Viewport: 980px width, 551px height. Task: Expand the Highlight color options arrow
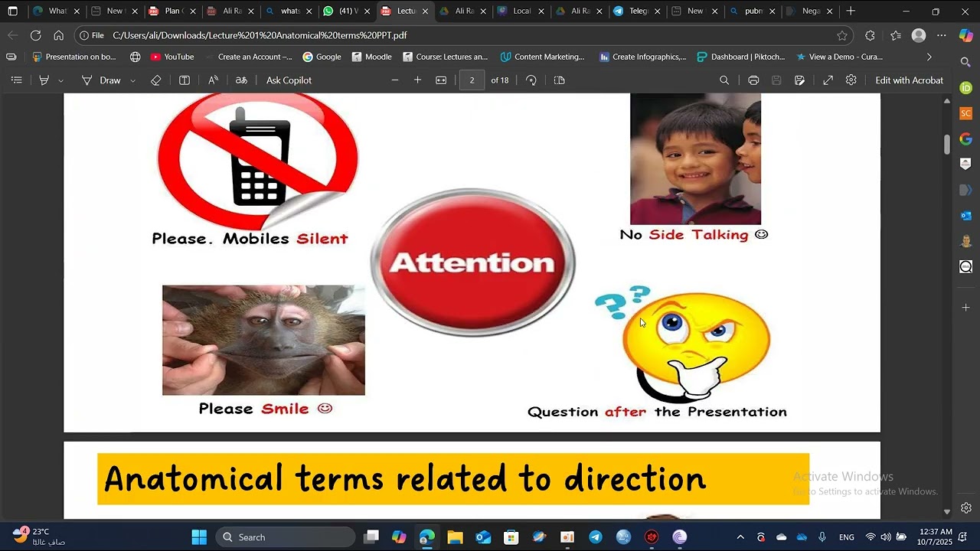pyautogui.click(x=60, y=80)
